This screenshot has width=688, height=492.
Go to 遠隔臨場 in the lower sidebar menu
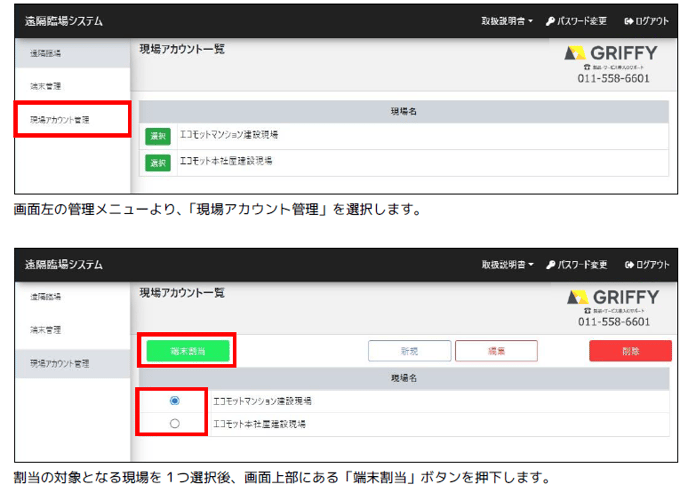(44, 297)
